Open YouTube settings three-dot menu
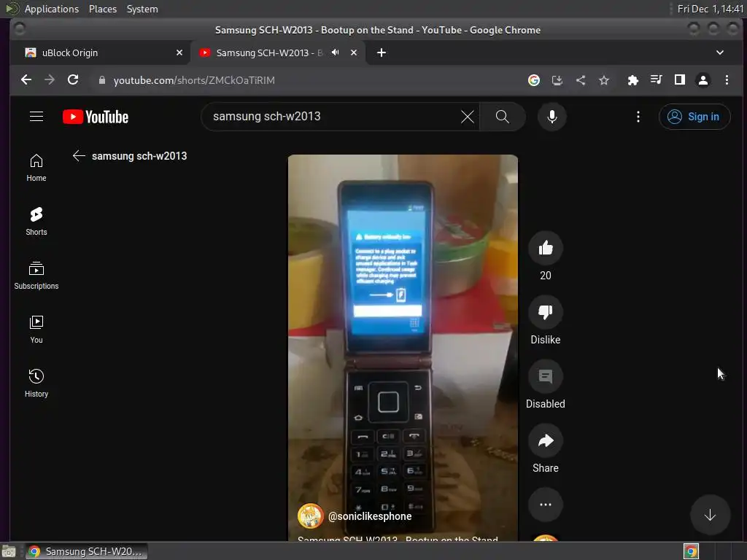 [x=638, y=117]
